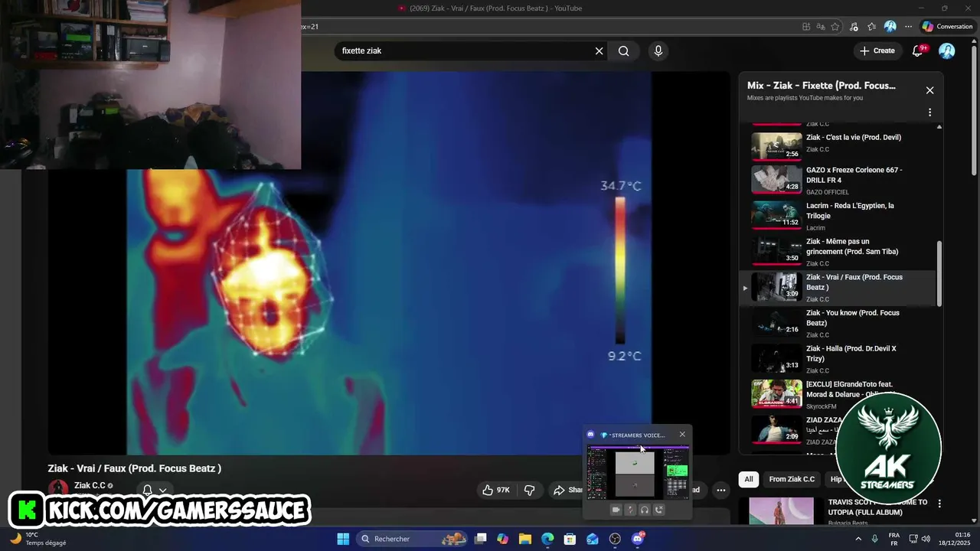Image resolution: width=980 pixels, height=551 pixels.
Task: Click the Create button on YouTube
Action: 877,51
